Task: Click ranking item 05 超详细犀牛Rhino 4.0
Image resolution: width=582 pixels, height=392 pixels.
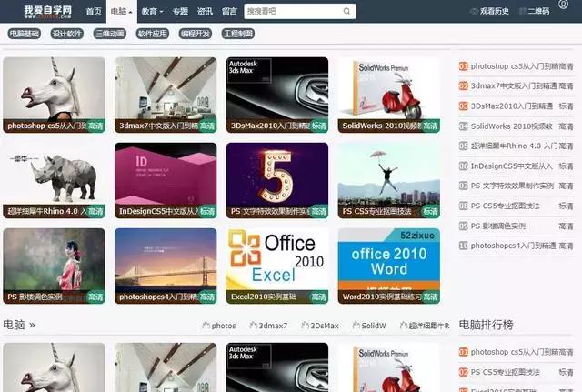Action: 516,146
